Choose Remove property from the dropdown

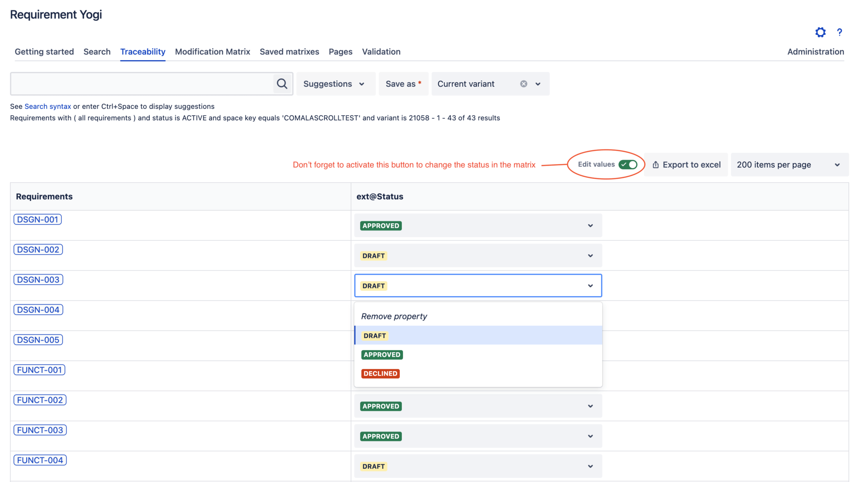pyautogui.click(x=393, y=316)
